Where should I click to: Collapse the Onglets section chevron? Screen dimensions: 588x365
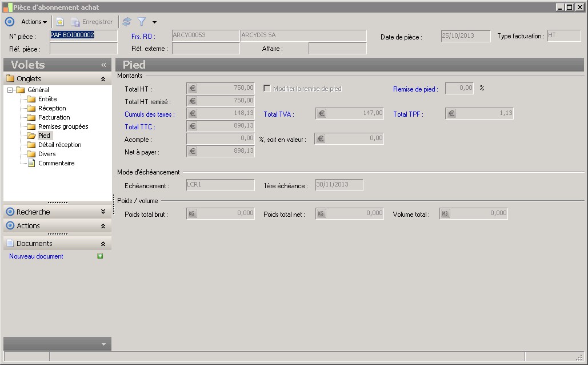(x=103, y=79)
